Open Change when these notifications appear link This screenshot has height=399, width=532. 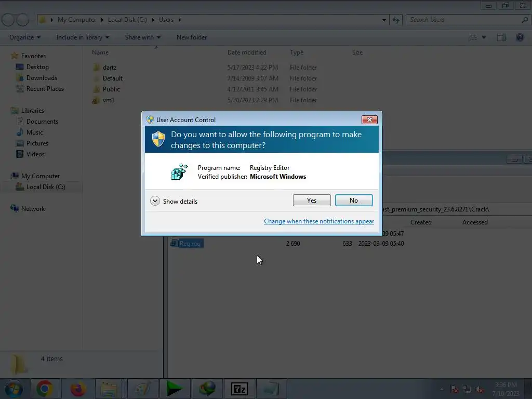[x=319, y=221]
